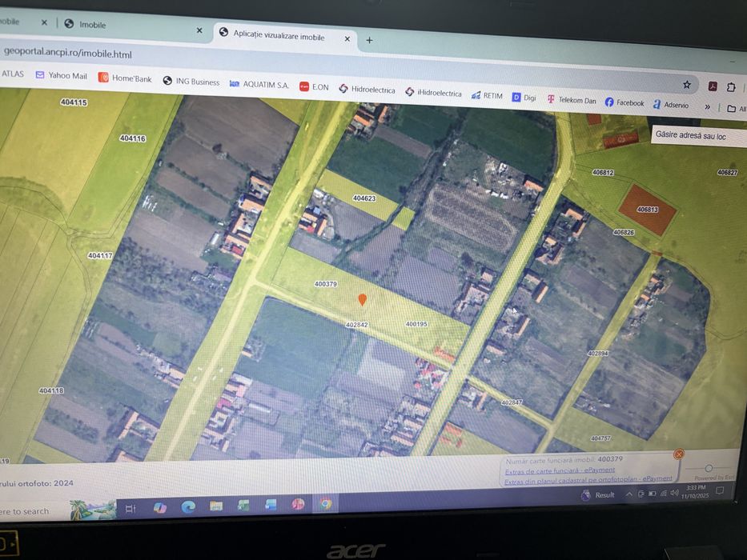Click the taskbar search box
747x560 pixels.
pyautogui.click(x=34, y=511)
